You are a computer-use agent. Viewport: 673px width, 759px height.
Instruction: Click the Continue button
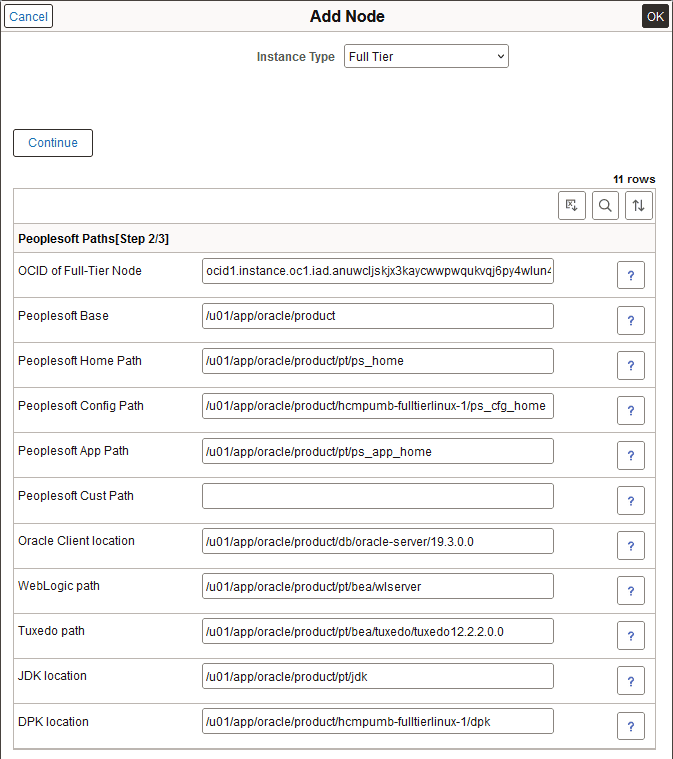click(53, 143)
